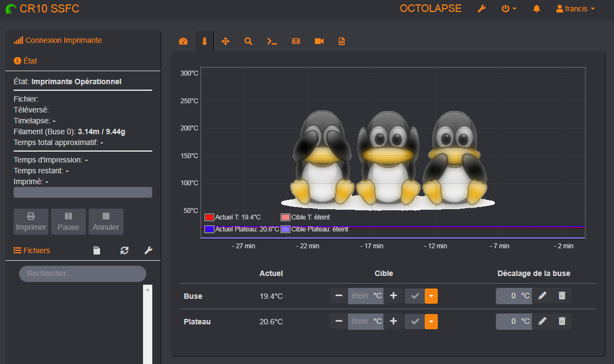Increase Plateau target temperature with plus
Image resolution: width=614 pixels, height=364 pixels.
pyautogui.click(x=394, y=322)
